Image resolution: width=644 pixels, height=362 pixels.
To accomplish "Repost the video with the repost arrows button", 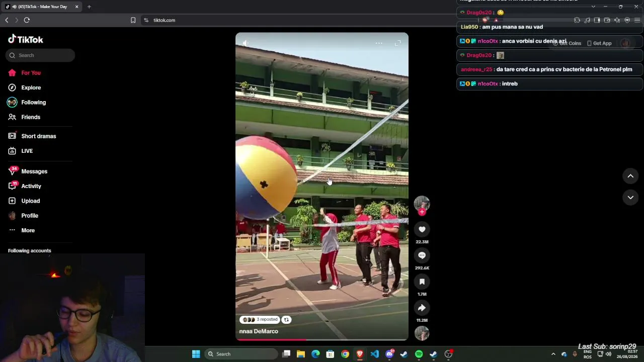I will 286,320.
